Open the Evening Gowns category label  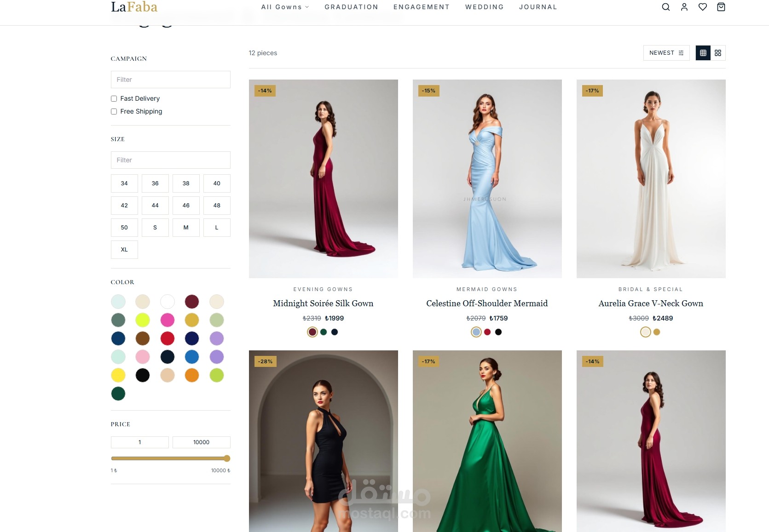pyautogui.click(x=323, y=289)
